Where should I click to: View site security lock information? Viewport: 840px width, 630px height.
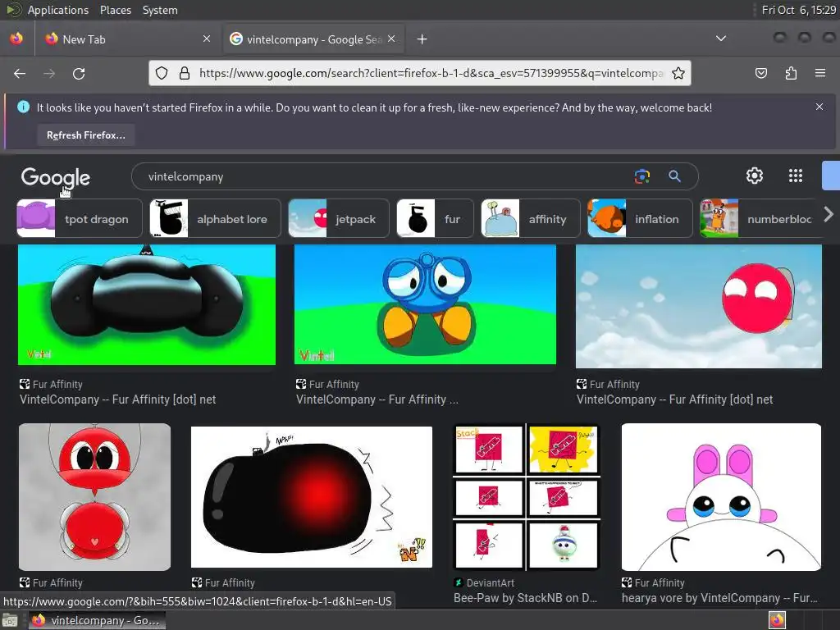(x=185, y=73)
